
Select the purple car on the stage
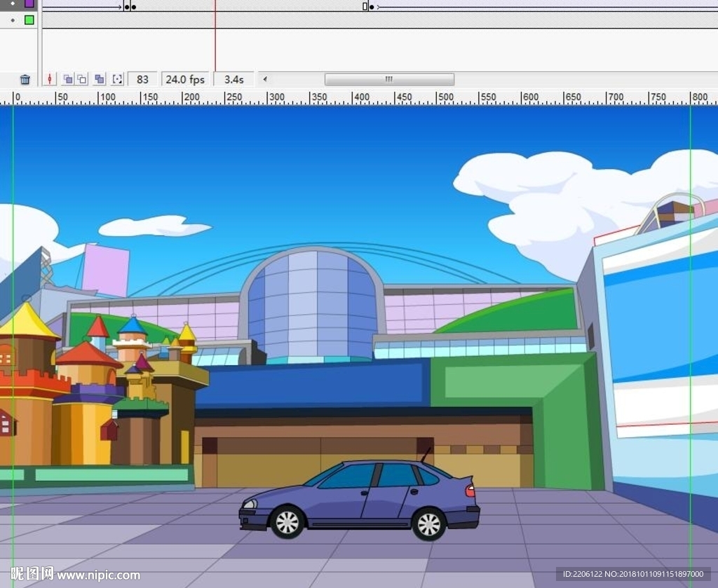(360, 500)
